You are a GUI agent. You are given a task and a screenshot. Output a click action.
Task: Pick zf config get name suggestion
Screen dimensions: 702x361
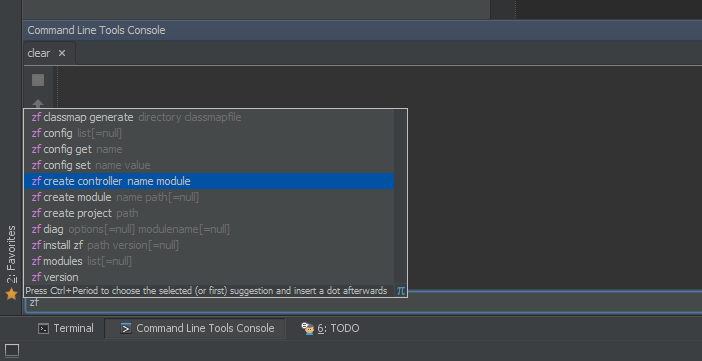coord(209,149)
